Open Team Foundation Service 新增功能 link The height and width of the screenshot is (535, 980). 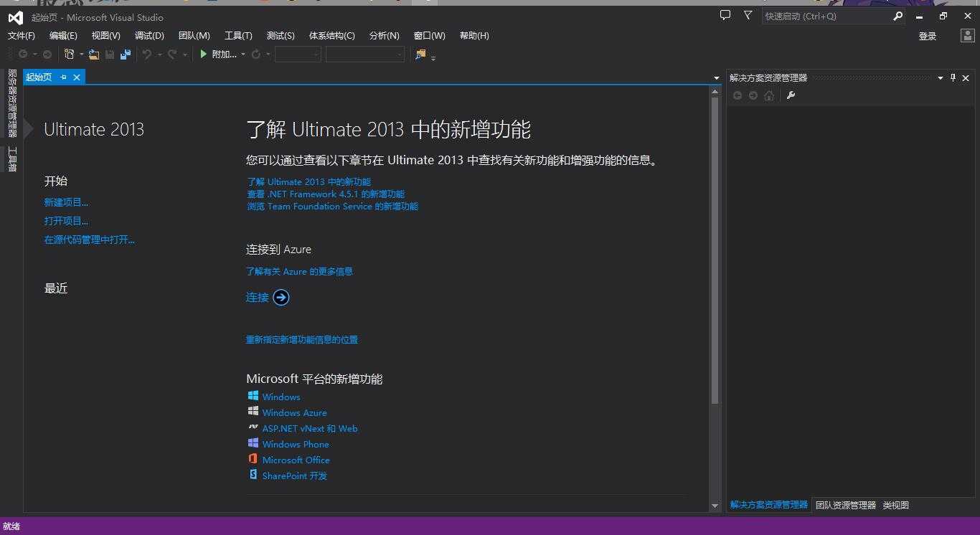point(333,206)
